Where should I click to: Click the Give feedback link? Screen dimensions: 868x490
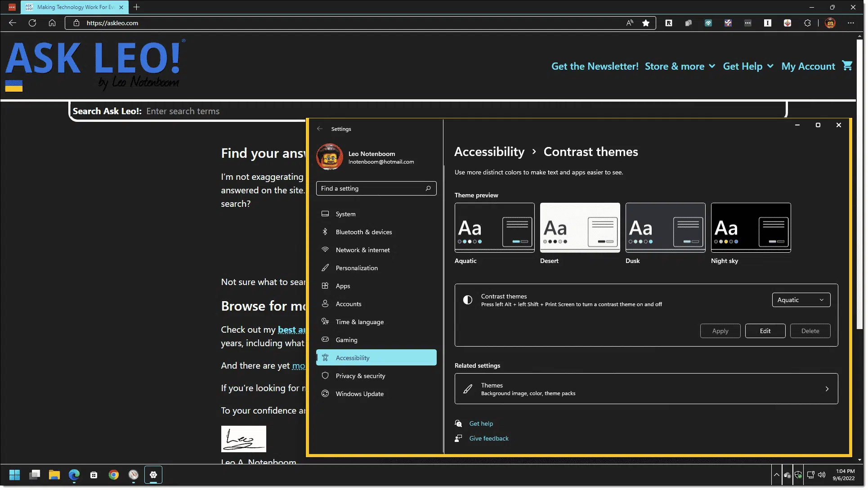coord(488,438)
